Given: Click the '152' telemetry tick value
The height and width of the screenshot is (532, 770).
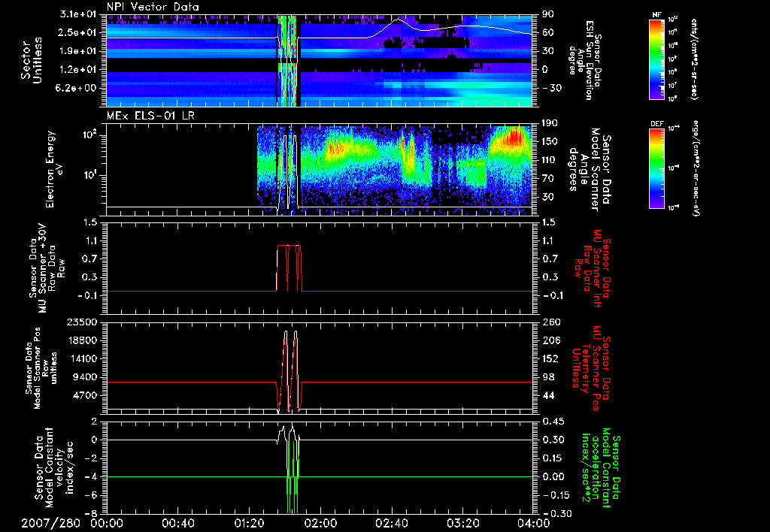Looking at the screenshot, I should pyautogui.click(x=550, y=358).
